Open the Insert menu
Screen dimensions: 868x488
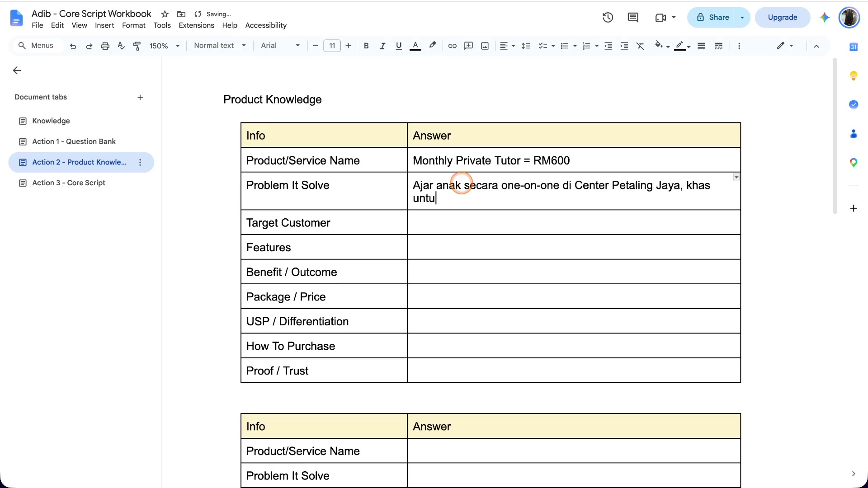click(104, 26)
